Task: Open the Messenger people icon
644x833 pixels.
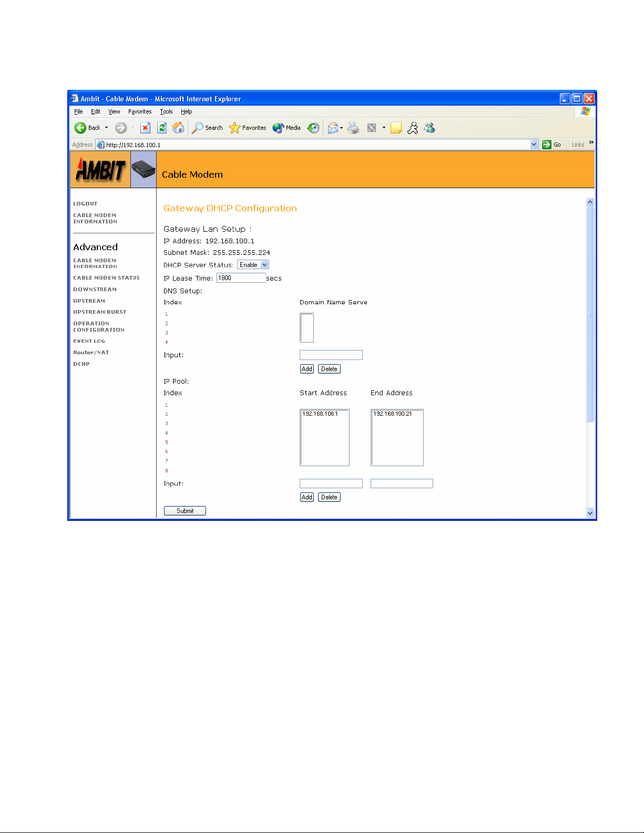Action: [430, 128]
